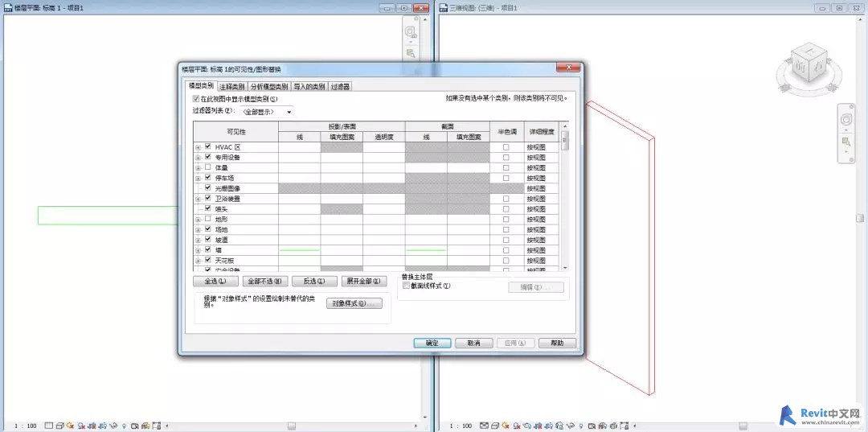Toggle Shadows in floor plan view bar

tap(81, 426)
